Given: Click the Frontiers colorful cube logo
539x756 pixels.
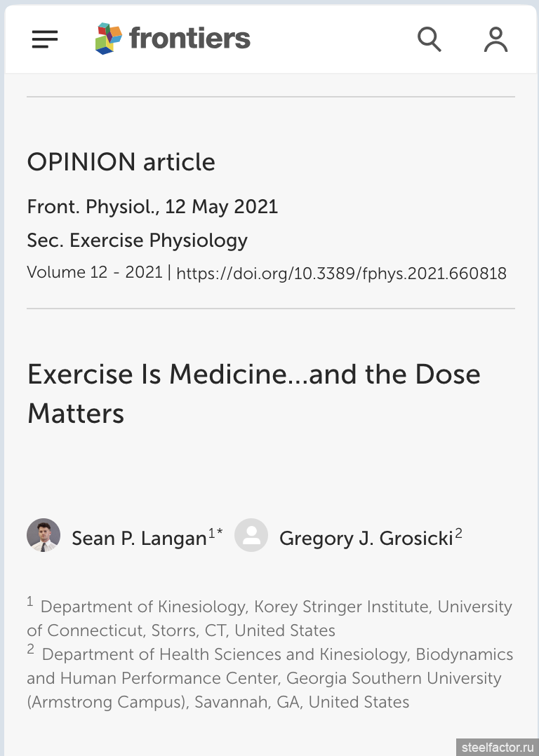Looking at the screenshot, I should 109,39.
